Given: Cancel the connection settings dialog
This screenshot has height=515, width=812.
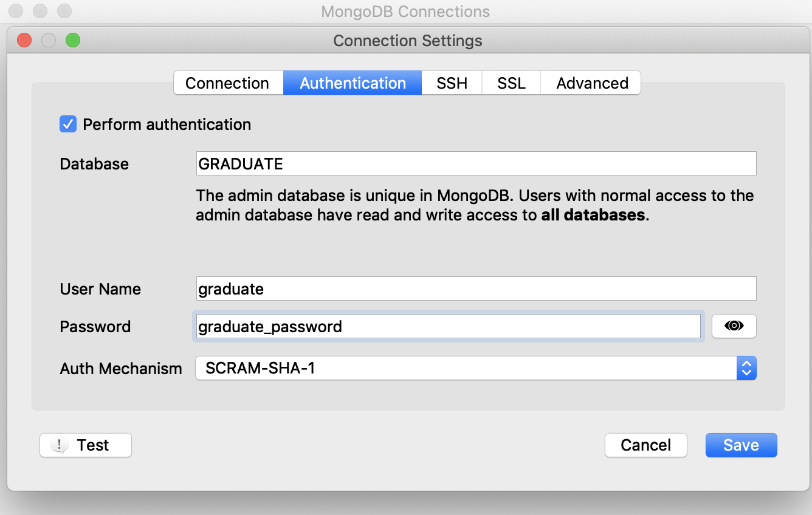Looking at the screenshot, I should (646, 445).
